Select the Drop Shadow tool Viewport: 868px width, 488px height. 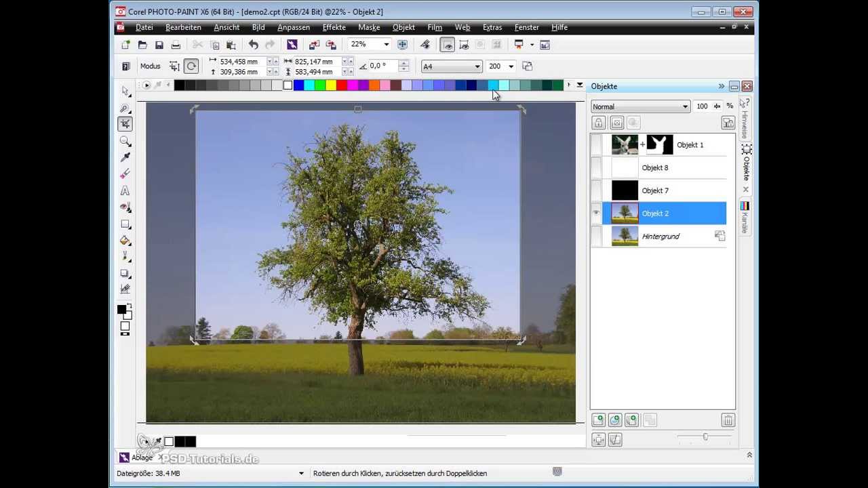click(x=125, y=273)
